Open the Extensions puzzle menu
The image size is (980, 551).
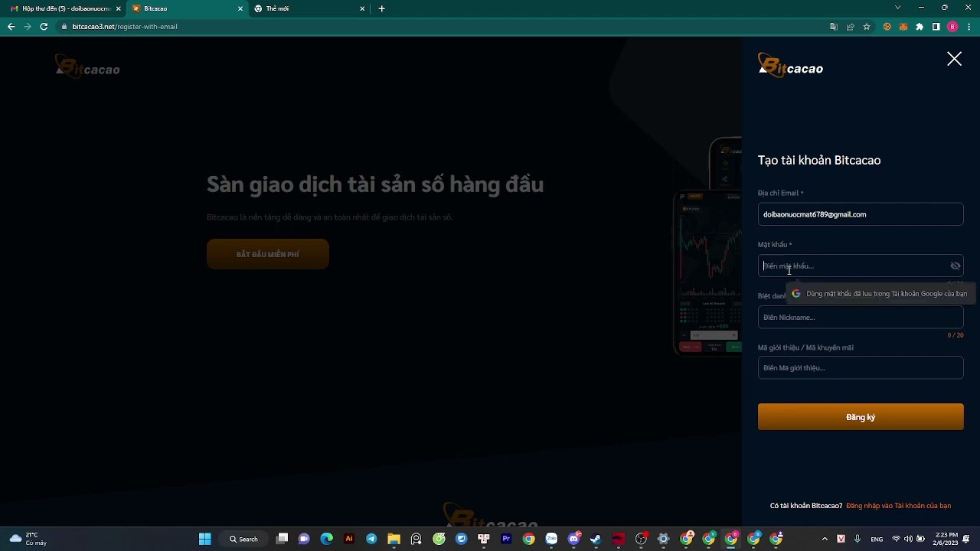pyautogui.click(x=920, y=27)
